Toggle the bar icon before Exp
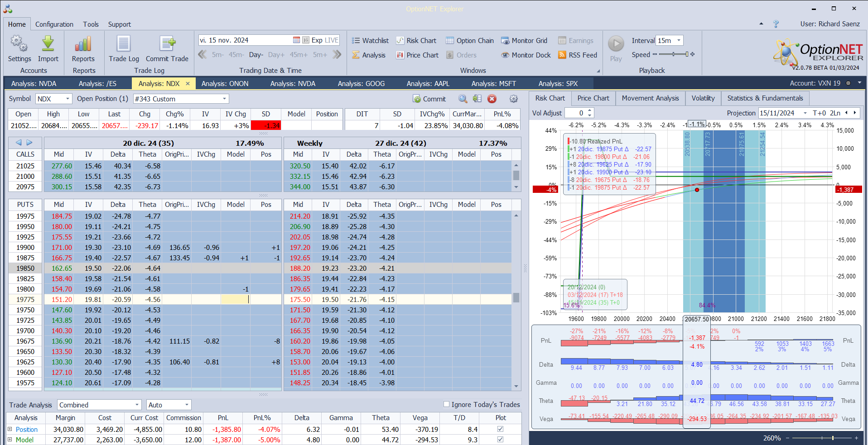Screen dimensions: 868x445 pos(306,40)
